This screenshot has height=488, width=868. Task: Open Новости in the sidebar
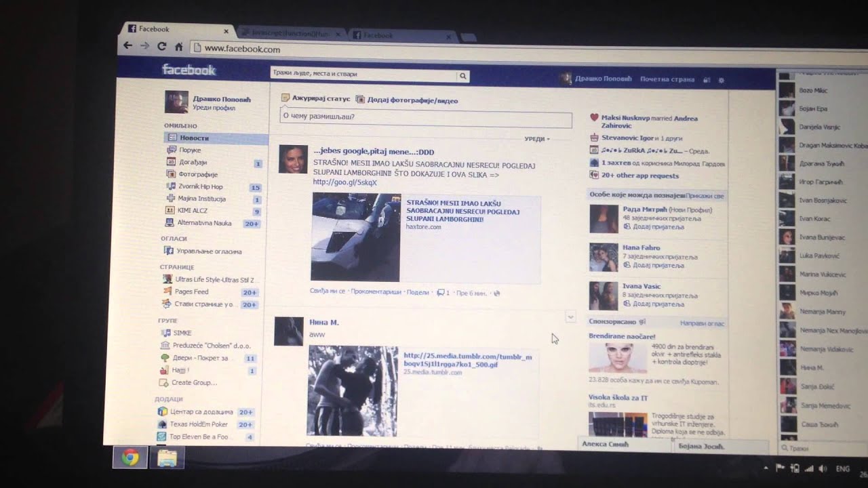(216, 138)
